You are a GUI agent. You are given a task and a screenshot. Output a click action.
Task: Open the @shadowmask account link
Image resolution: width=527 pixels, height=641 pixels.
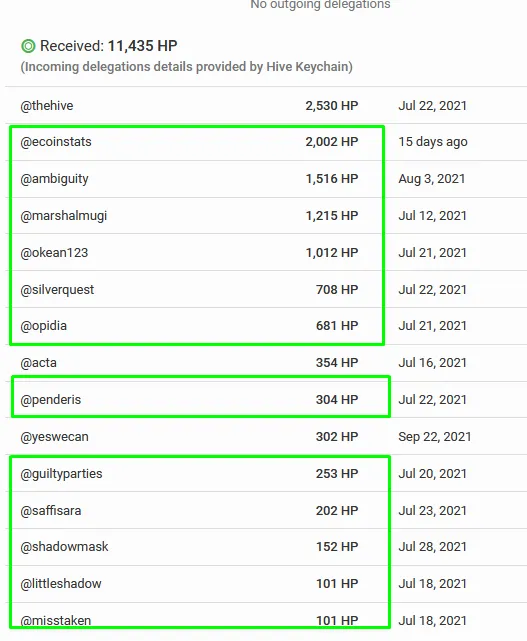(64, 547)
